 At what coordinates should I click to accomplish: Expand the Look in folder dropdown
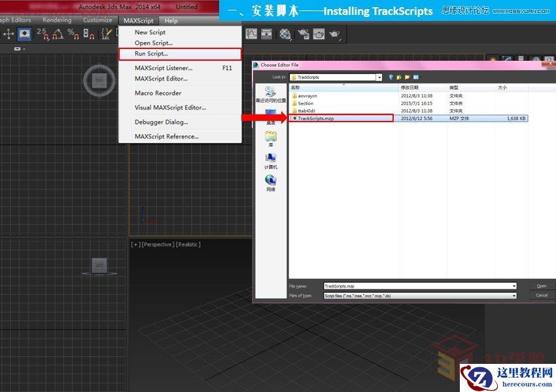(379, 77)
